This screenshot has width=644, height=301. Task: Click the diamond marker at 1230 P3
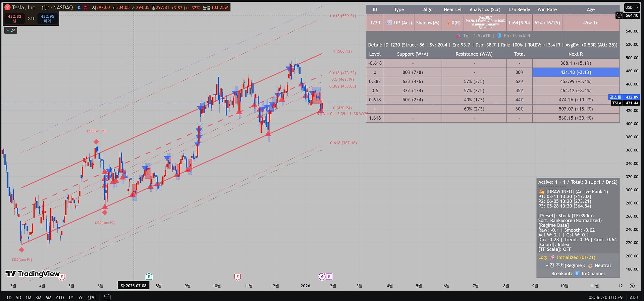[x=96, y=142]
